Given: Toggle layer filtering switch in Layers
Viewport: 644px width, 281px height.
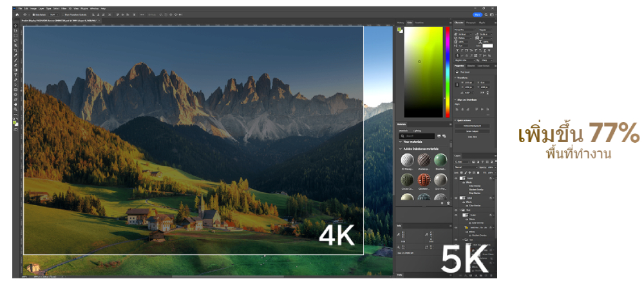Looking at the screenshot, I should [x=496, y=161].
